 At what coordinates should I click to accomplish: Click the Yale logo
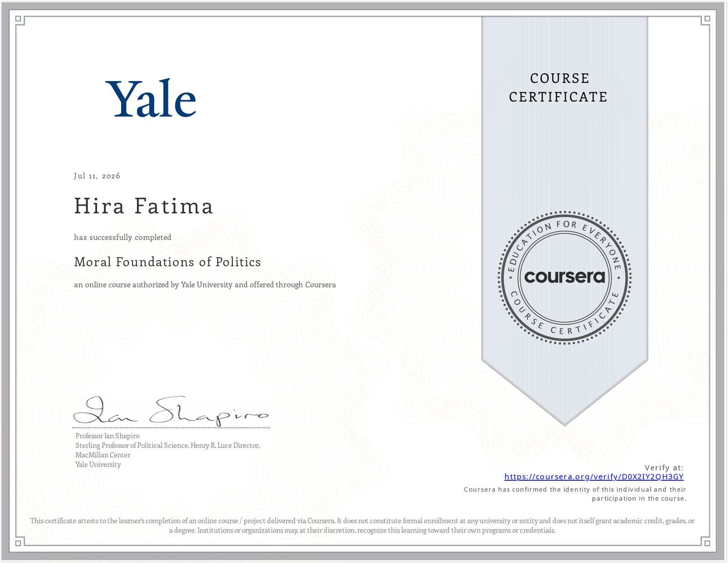coord(151,98)
